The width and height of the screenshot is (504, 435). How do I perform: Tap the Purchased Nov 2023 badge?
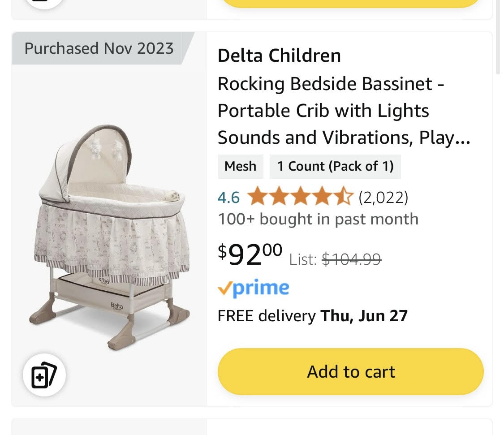(x=99, y=48)
